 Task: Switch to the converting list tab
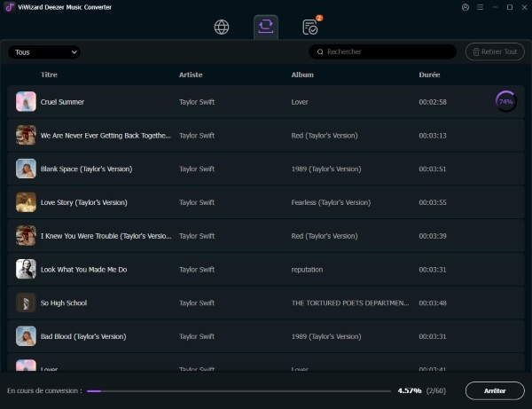tap(266, 27)
